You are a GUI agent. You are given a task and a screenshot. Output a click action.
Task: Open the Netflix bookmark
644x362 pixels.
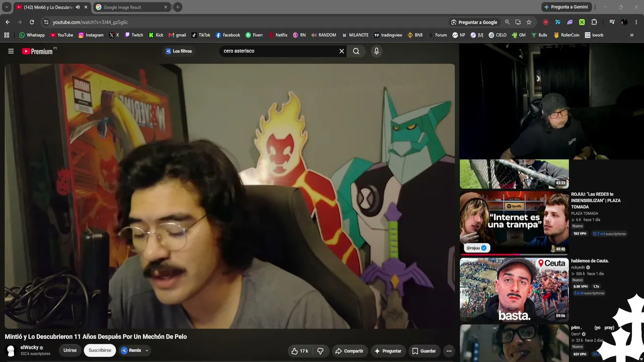click(x=278, y=35)
